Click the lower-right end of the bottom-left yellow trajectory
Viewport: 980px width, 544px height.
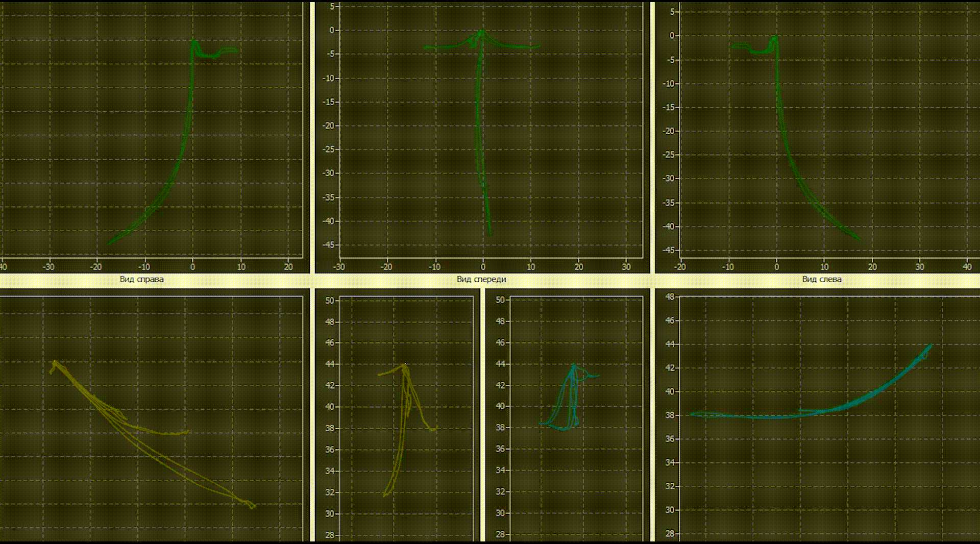252,506
